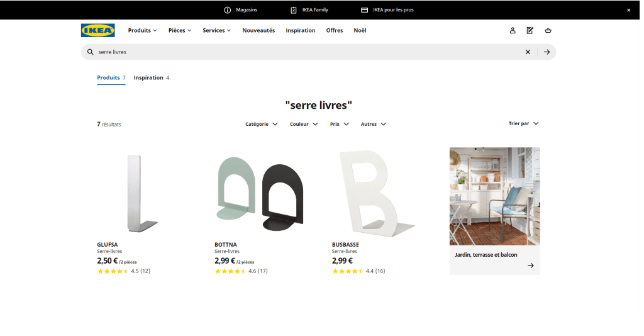Click the search input with "serre livres"
Viewport: 644px width, 336px height.
tap(302, 52)
